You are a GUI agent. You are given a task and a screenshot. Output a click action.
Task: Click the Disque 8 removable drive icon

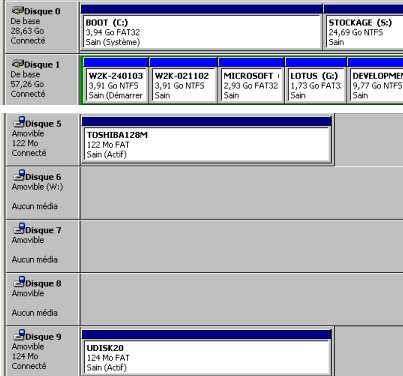click(19, 282)
